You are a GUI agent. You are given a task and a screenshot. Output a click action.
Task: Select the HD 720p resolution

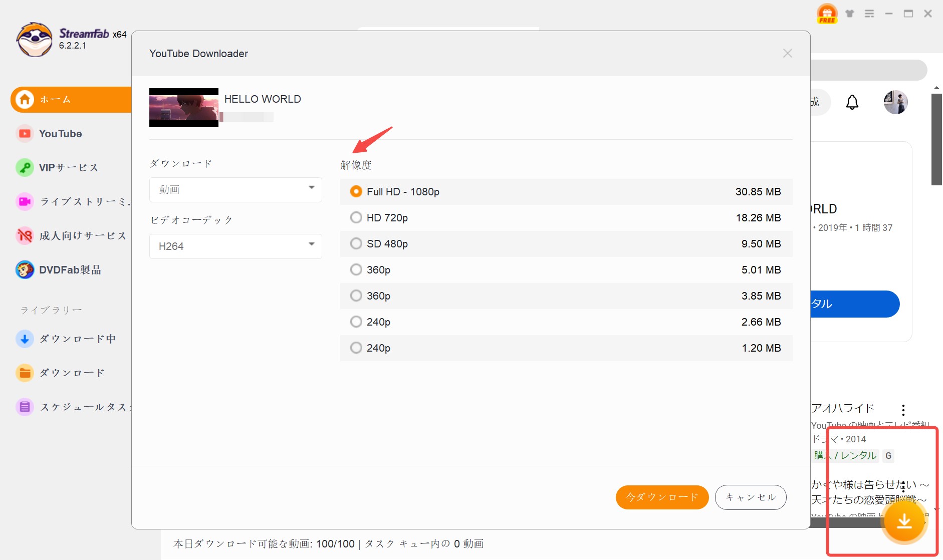(x=566, y=217)
